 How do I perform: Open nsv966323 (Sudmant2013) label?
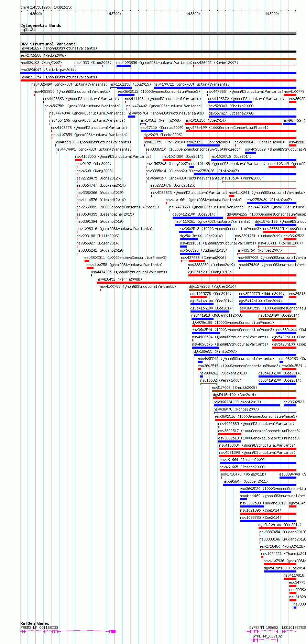click(x=204, y=250)
